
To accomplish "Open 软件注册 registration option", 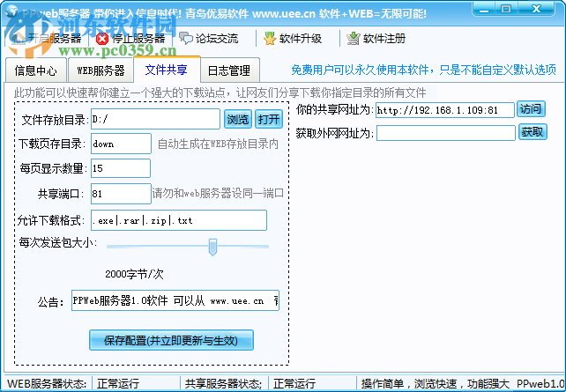I will 384,38.
